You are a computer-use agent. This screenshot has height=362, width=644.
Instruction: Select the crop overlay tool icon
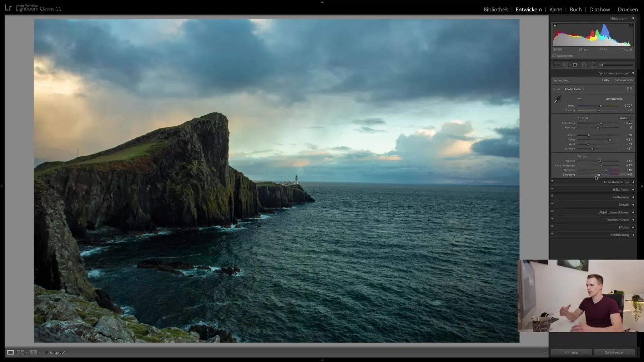556,65
